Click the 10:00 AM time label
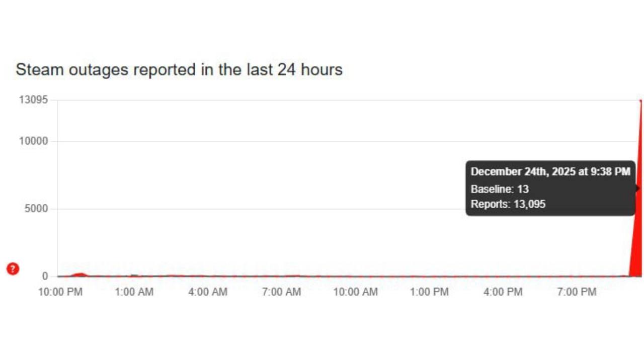The height and width of the screenshot is (362, 644). coord(356,292)
